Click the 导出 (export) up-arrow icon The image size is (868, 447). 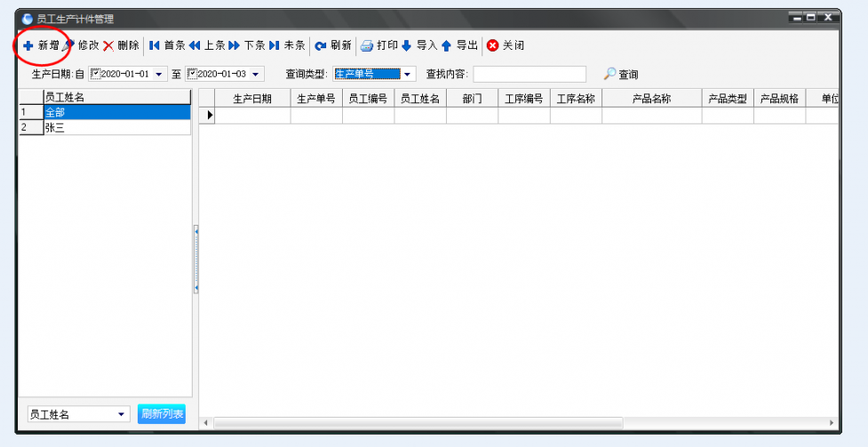[446, 46]
